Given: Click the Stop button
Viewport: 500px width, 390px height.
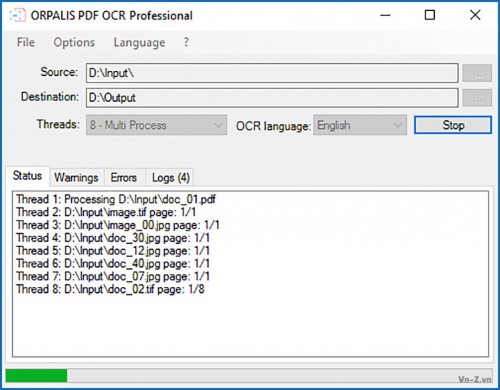Looking at the screenshot, I should coord(453,125).
